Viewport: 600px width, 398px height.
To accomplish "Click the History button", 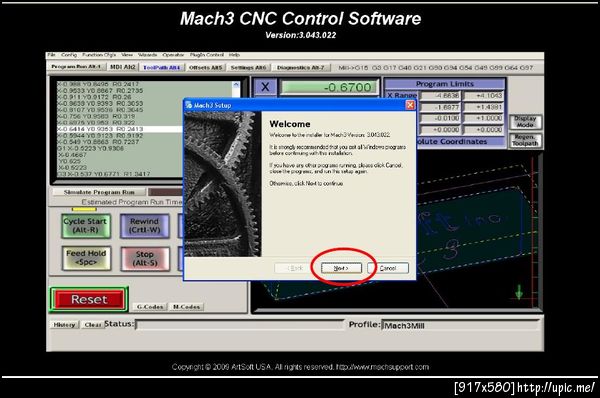I will pyautogui.click(x=64, y=325).
